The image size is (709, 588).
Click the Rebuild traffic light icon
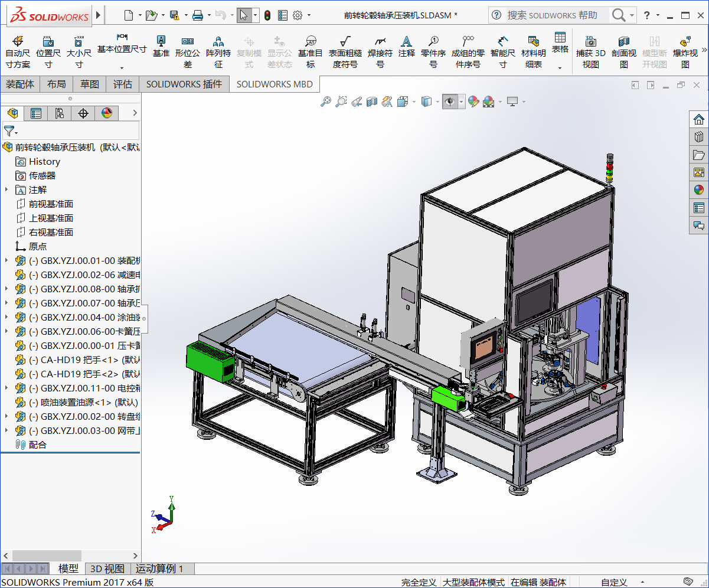pos(267,15)
